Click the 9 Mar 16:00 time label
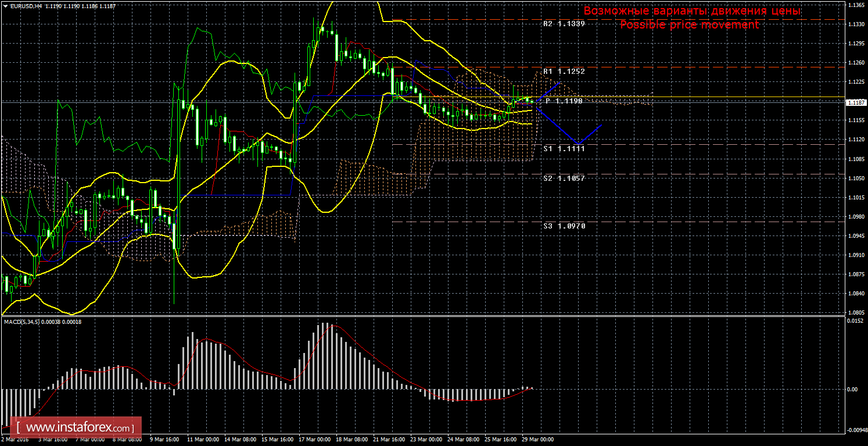This screenshot has width=868, height=446. [x=164, y=440]
